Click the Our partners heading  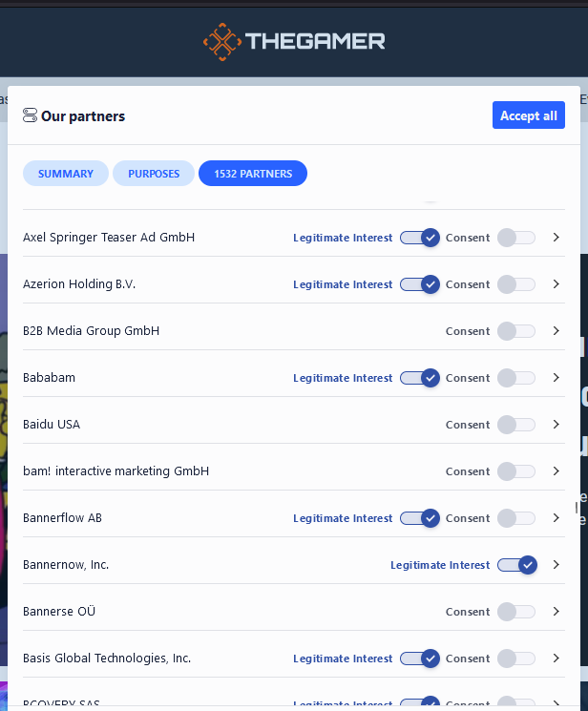pos(83,116)
